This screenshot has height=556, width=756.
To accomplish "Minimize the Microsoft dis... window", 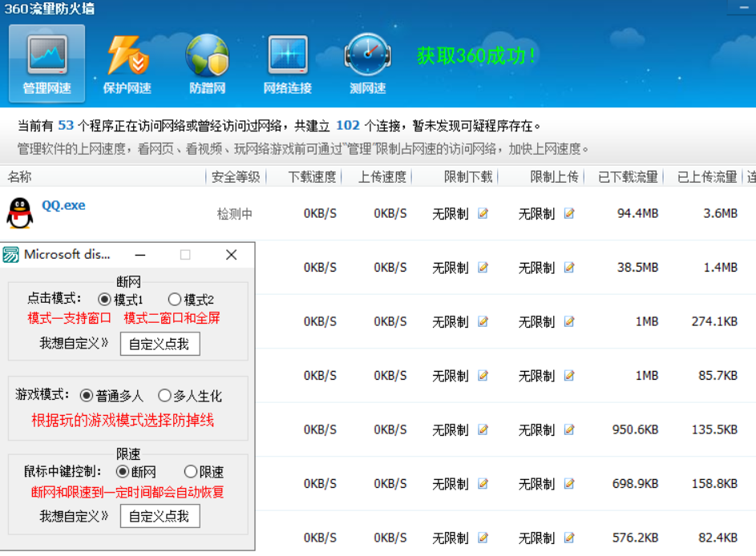I will pyautogui.click(x=140, y=255).
